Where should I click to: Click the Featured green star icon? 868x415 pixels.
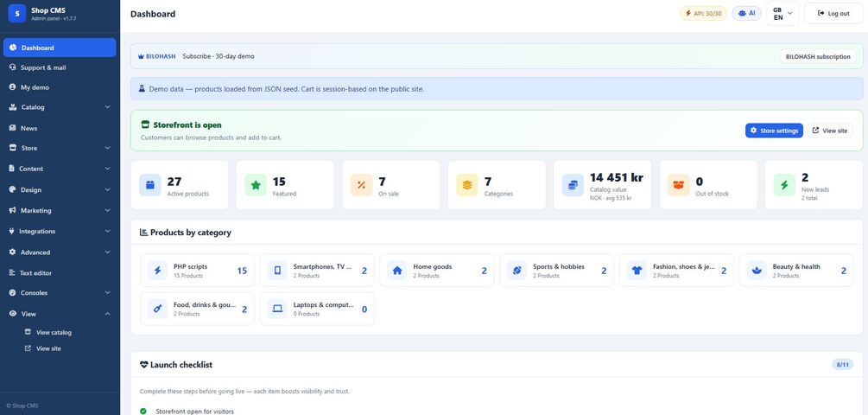[x=256, y=185]
